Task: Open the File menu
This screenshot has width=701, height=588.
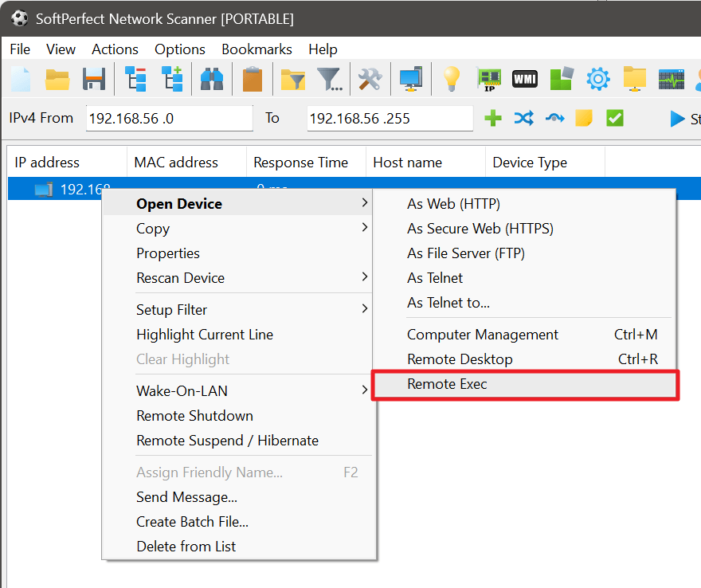Action: pyautogui.click(x=20, y=49)
